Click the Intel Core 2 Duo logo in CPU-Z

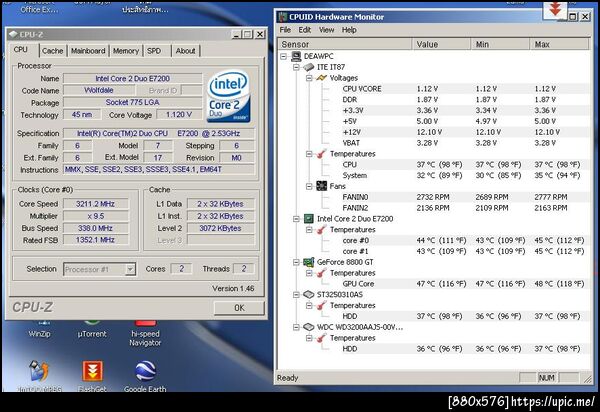click(x=228, y=96)
